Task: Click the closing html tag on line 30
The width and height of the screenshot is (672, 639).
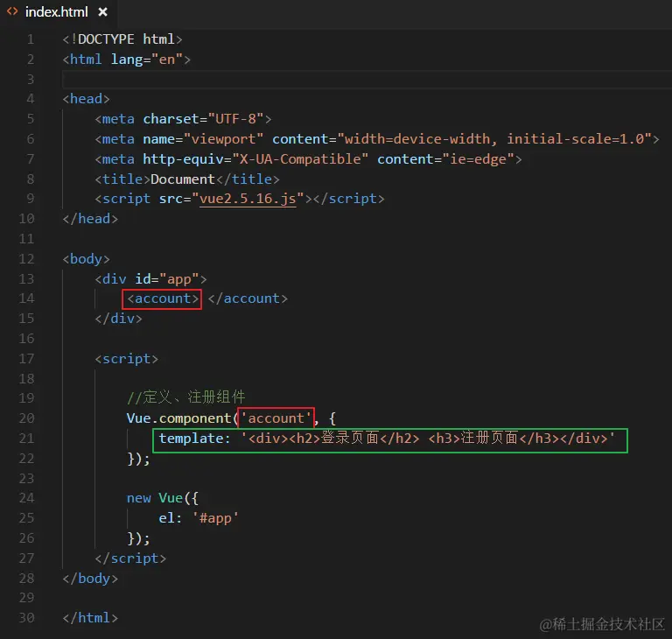Action: [90, 618]
